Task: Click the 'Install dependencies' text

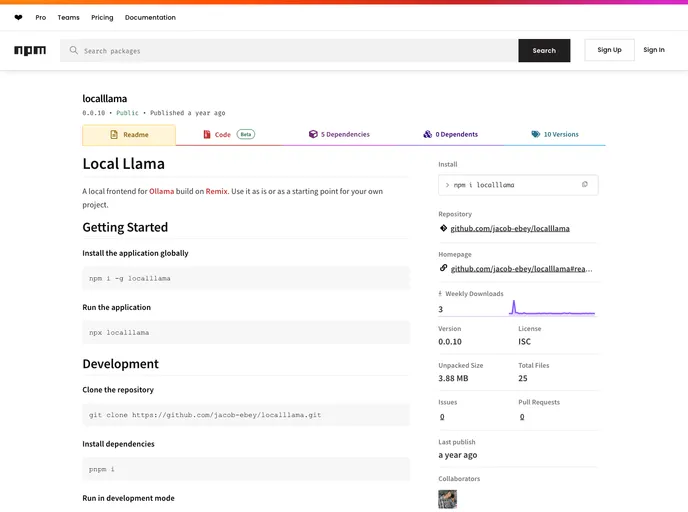Action: tap(118, 444)
